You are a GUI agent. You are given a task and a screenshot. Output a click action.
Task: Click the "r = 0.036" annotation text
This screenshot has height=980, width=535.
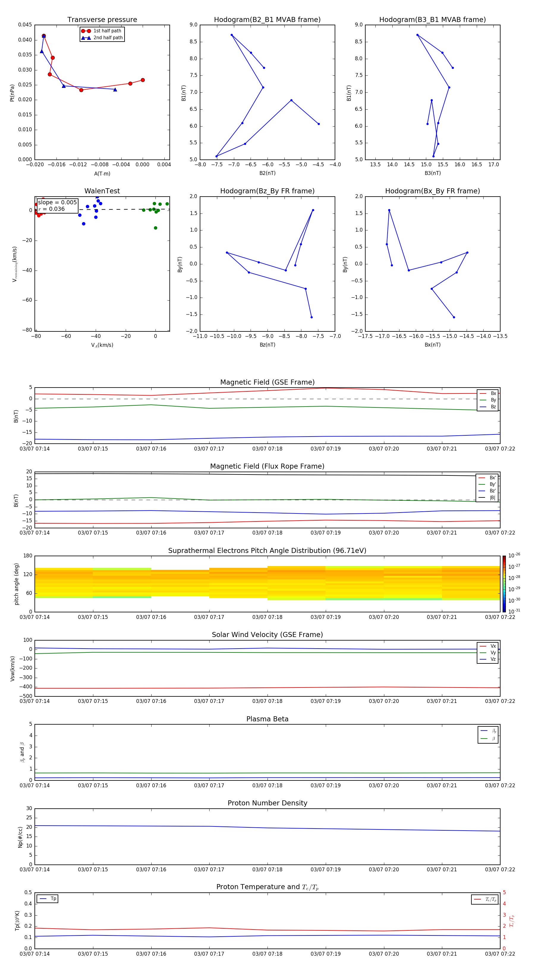point(51,209)
